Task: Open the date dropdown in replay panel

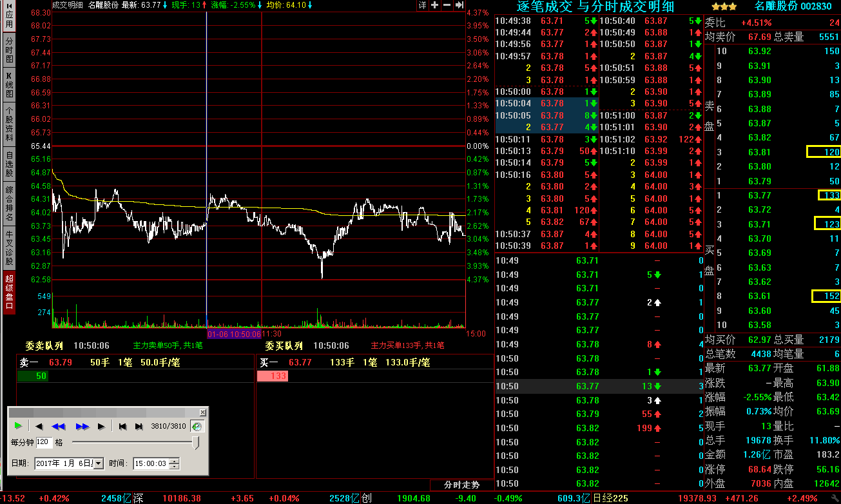Action: click(x=99, y=463)
